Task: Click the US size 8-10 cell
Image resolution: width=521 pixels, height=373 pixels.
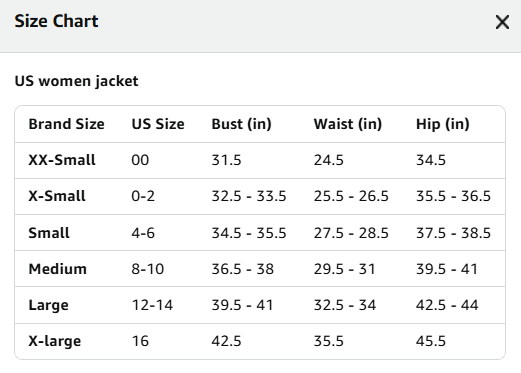Action: pyautogui.click(x=148, y=269)
